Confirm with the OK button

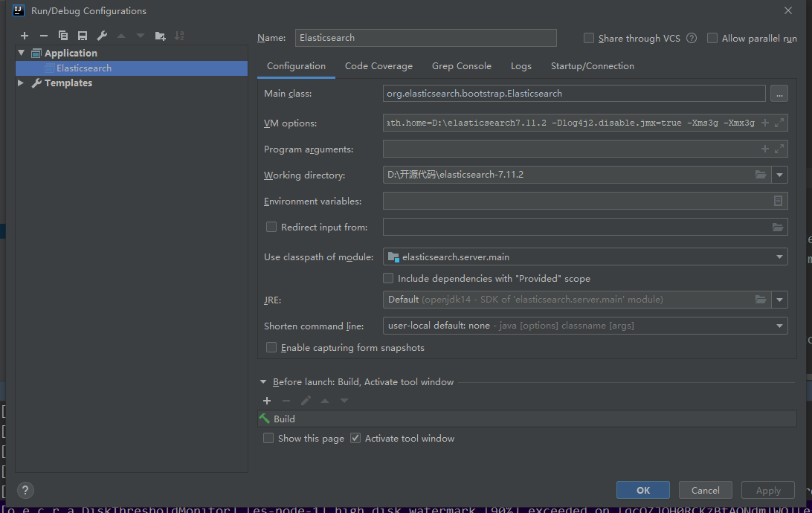642,490
